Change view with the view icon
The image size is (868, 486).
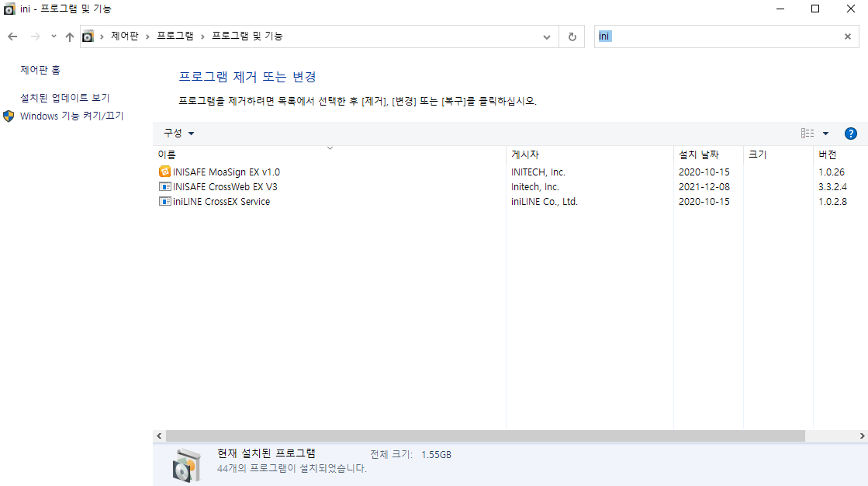(x=807, y=133)
